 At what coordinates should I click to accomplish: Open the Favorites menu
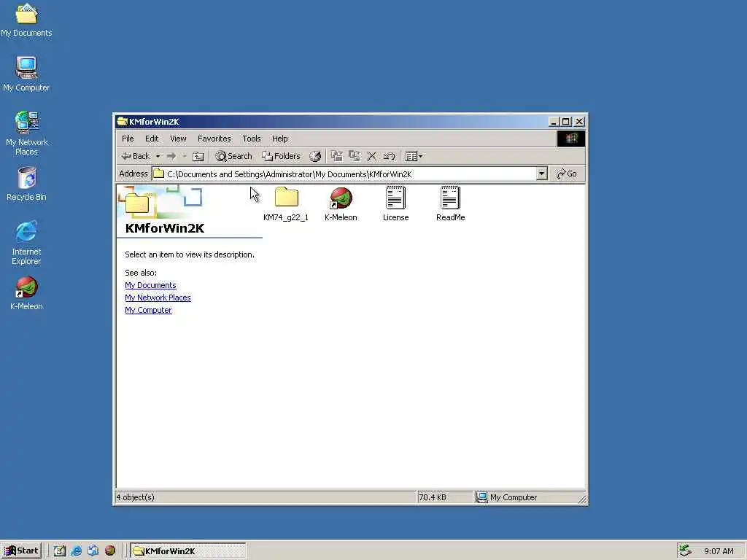coord(214,139)
